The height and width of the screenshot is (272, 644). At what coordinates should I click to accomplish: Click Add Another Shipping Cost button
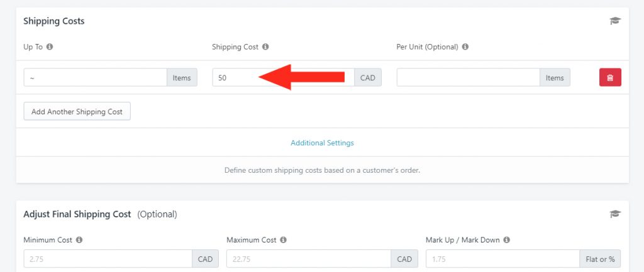pyautogui.click(x=77, y=111)
